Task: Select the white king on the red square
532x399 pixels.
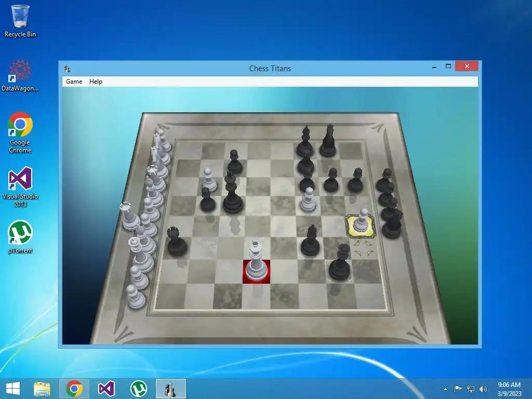Action: [x=256, y=261]
